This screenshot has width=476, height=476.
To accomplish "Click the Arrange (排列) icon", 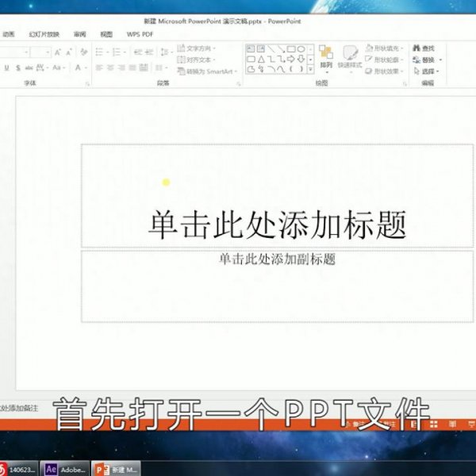I will coord(326,56).
